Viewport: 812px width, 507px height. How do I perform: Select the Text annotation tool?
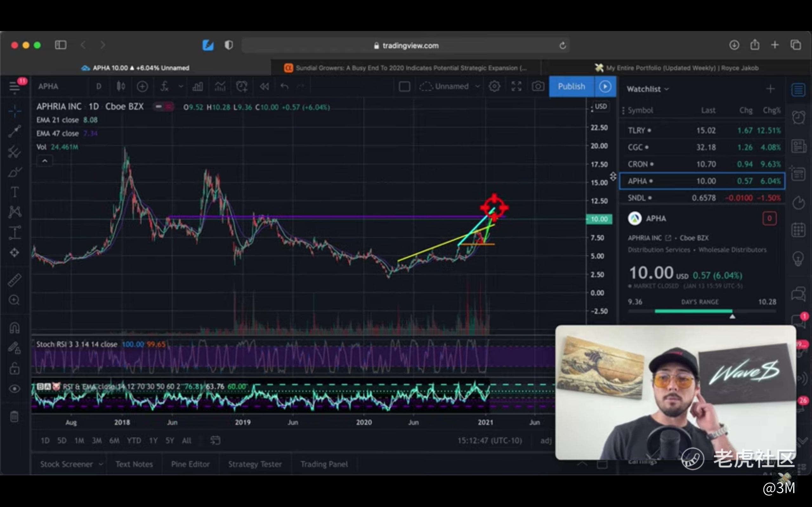coord(14,192)
